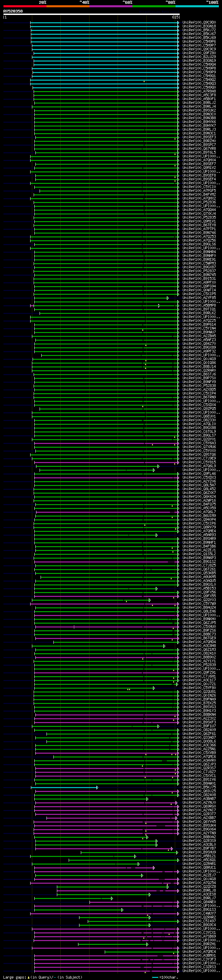Select the UniRef100_B9T6L5 label
This screenshot has height=980, width=222.
point(199,153)
